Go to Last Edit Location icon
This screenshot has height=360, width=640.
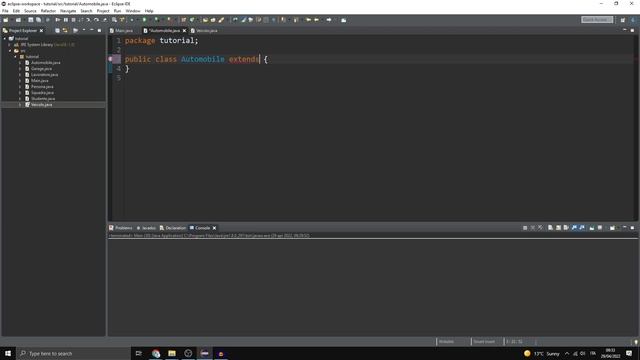coord(309,20)
